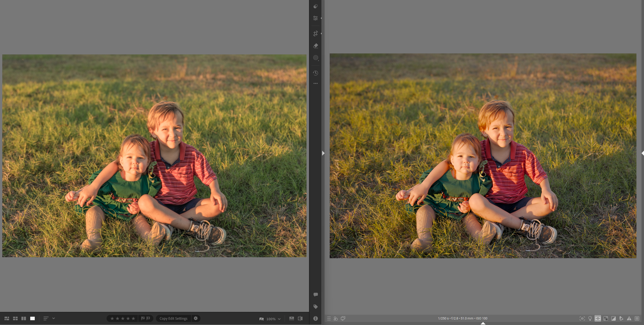Open the Comments panel icon
Screen dimensions: 644x325
pyautogui.click(x=315, y=295)
